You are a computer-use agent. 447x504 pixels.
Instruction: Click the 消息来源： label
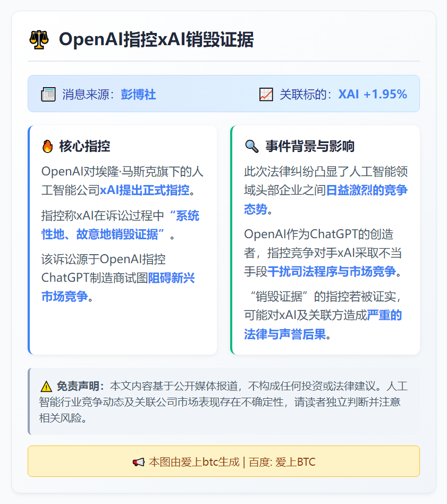(88, 95)
